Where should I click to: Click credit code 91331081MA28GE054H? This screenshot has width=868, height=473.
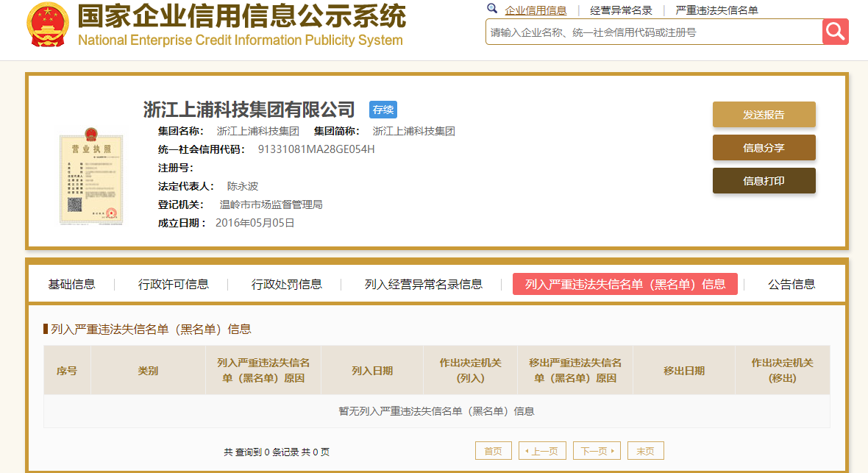(316, 149)
